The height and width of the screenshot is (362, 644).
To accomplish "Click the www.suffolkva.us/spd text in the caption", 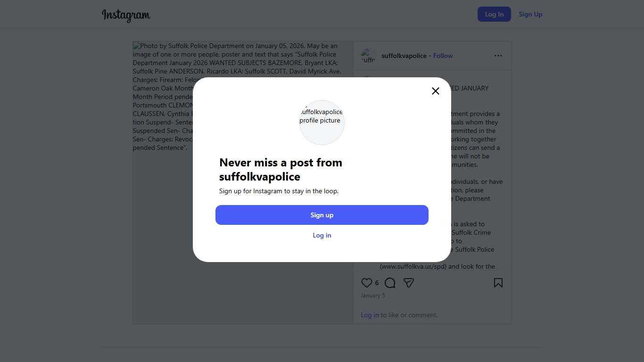I will [x=413, y=266].
